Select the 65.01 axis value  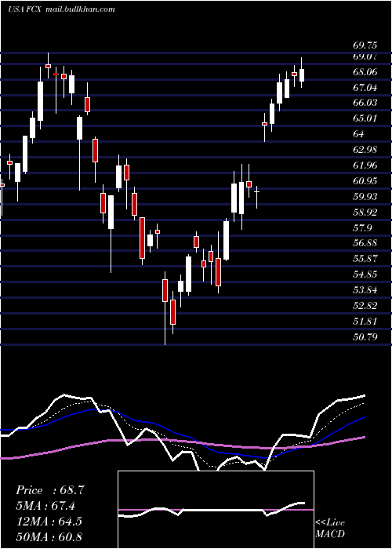pos(365,118)
